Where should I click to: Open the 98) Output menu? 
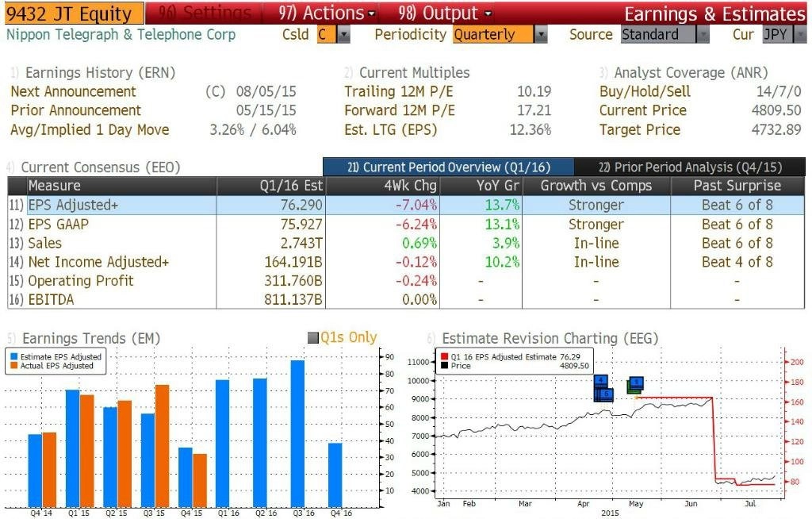(445, 13)
